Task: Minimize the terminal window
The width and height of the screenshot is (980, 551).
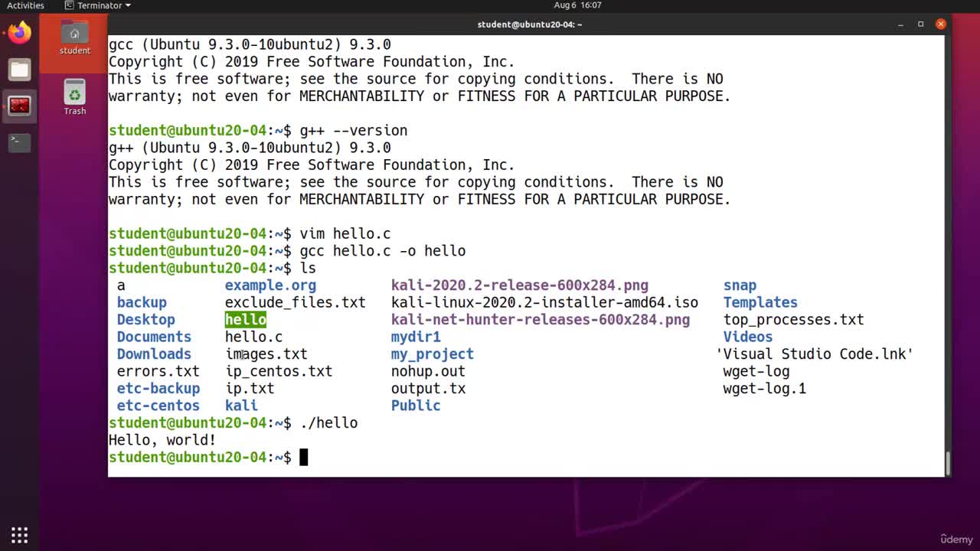Action: coord(901,24)
